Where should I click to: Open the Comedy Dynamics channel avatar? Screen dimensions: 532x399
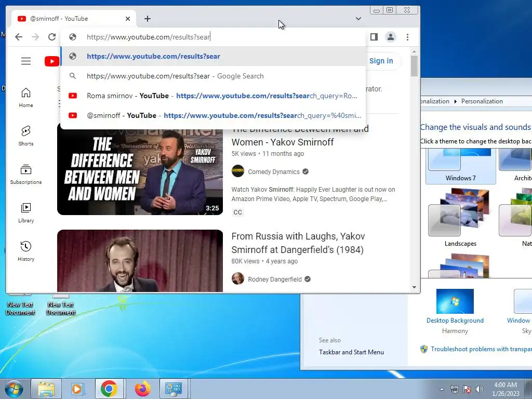(238, 171)
